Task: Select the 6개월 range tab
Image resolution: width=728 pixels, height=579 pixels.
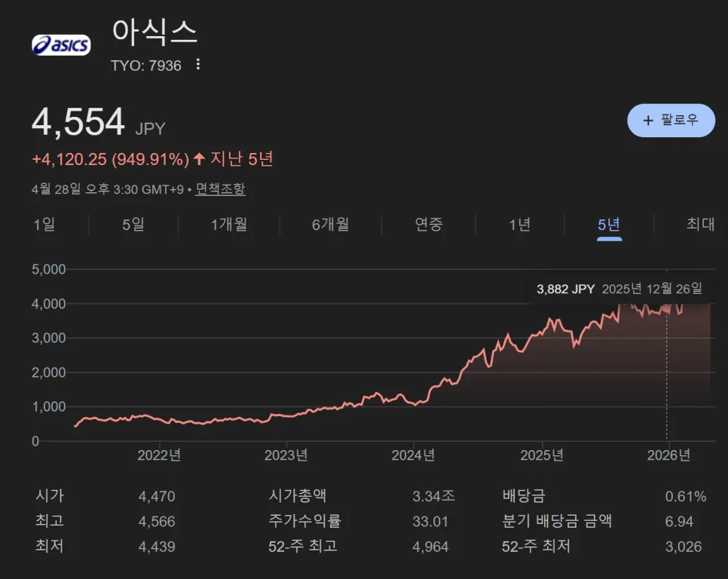Action: click(331, 225)
